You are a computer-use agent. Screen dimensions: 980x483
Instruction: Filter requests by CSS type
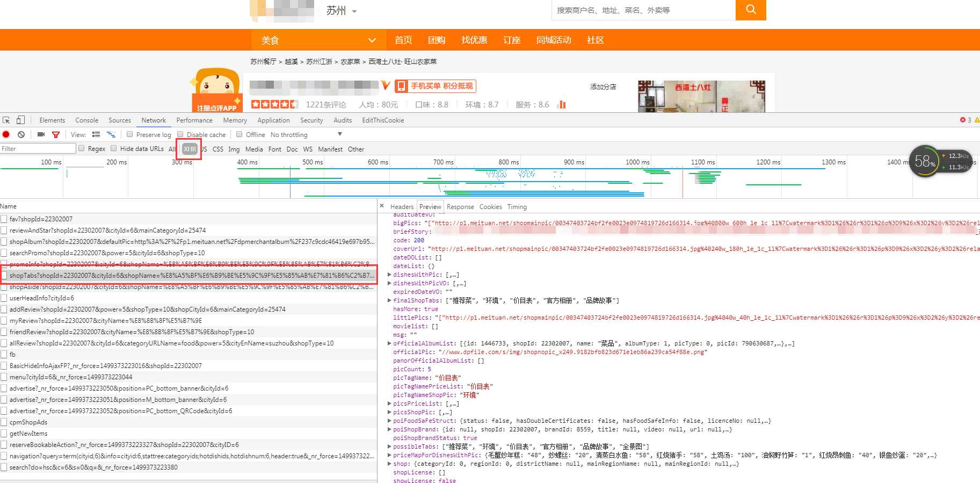(x=217, y=149)
